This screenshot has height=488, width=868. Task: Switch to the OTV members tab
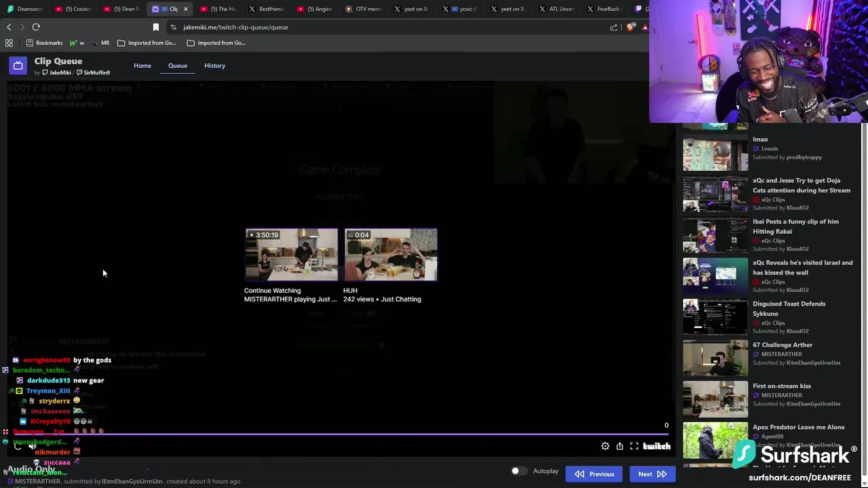point(363,9)
